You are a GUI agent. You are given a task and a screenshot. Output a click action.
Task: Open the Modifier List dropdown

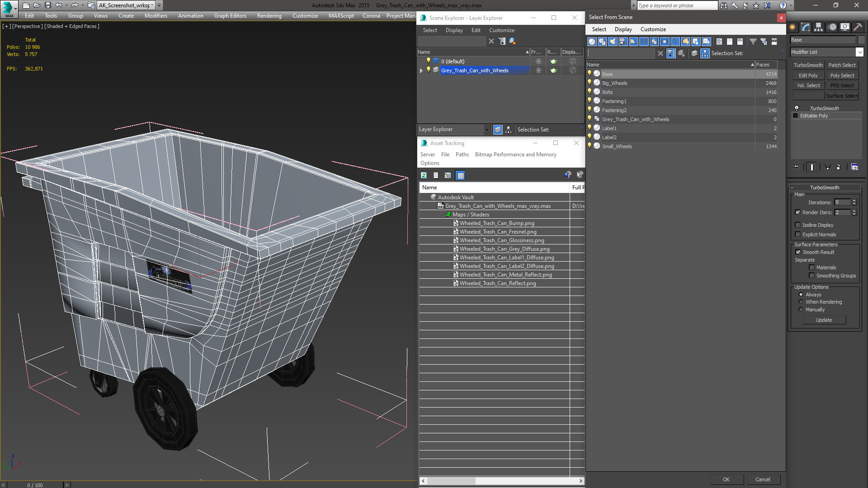859,52
